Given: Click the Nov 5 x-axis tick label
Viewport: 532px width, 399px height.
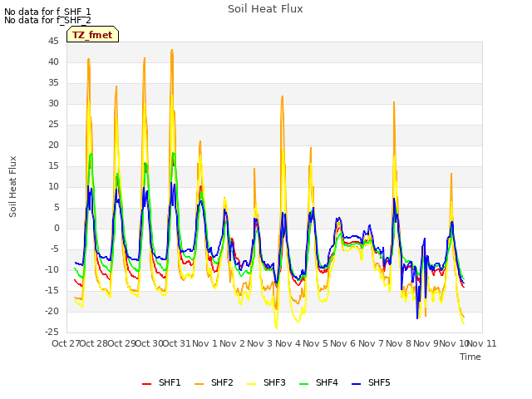Looking at the screenshot, I should point(315,343).
